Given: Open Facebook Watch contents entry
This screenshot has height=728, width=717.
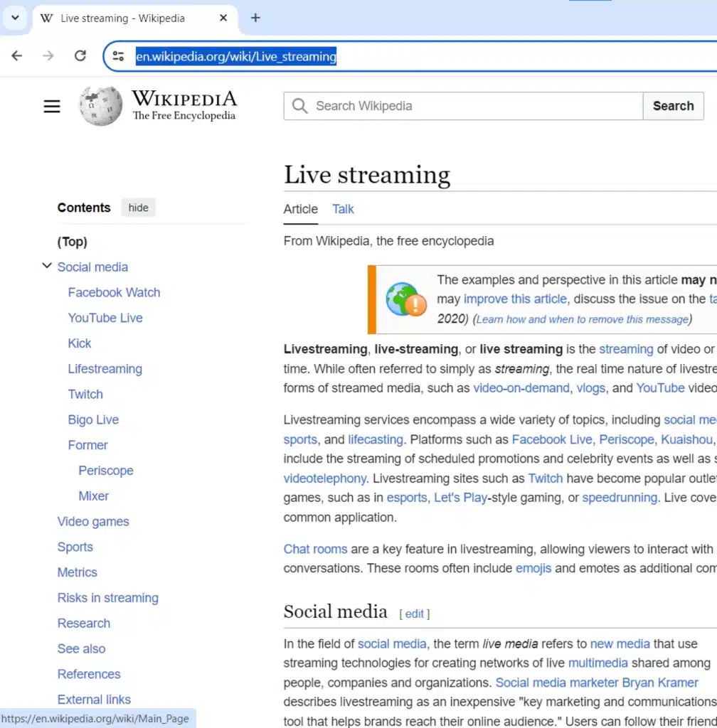Looking at the screenshot, I should [x=114, y=292].
